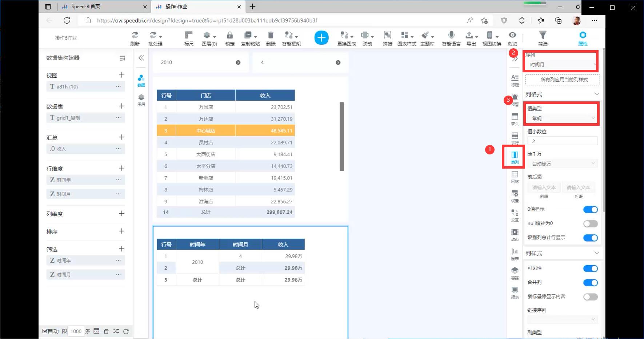Image resolution: width=644 pixels, height=339 pixels.
Task: Select the 数据 data side tab
Action: click(x=141, y=81)
